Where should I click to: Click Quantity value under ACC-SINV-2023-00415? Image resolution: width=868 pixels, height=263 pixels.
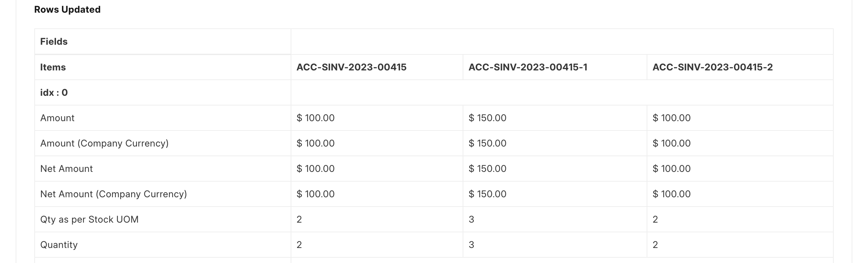coord(299,244)
